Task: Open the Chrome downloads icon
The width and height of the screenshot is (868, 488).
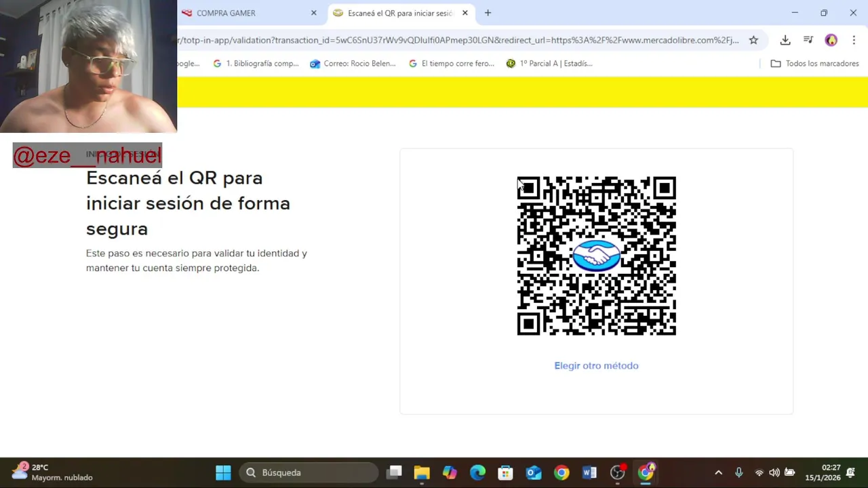Action: tap(785, 40)
